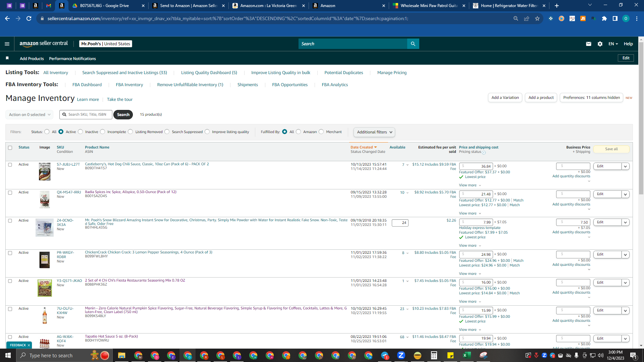644x362 pixels.
Task: Expand View more for Monin pricing
Action: pos(470,330)
